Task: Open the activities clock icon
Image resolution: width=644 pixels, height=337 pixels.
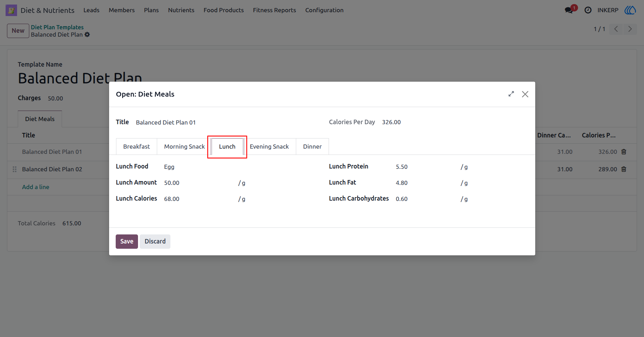Action: [x=588, y=10]
